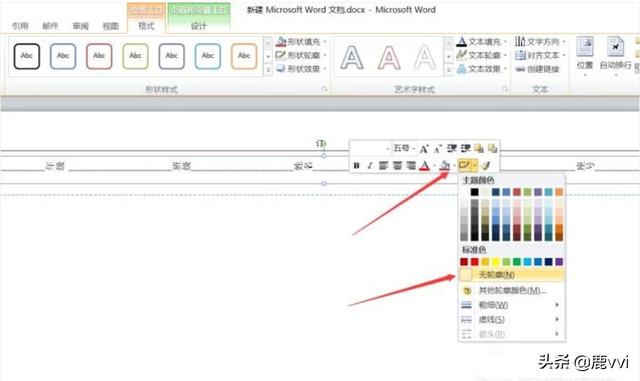This screenshot has height=381, width=640.
Task: Pick the yellow standard color swatch
Action: [x=496, y=262]
